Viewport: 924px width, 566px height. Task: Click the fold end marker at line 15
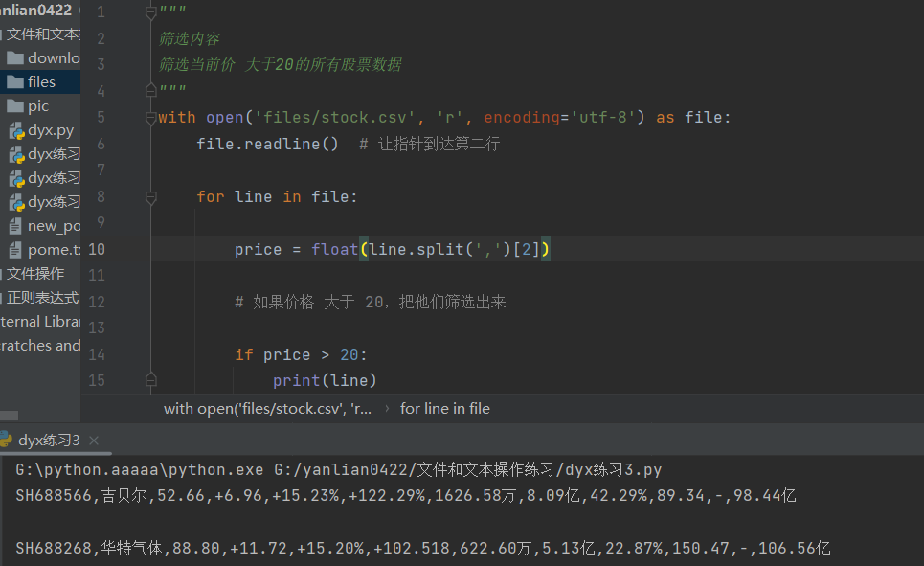pyautogui.click(x=151, y=380)
